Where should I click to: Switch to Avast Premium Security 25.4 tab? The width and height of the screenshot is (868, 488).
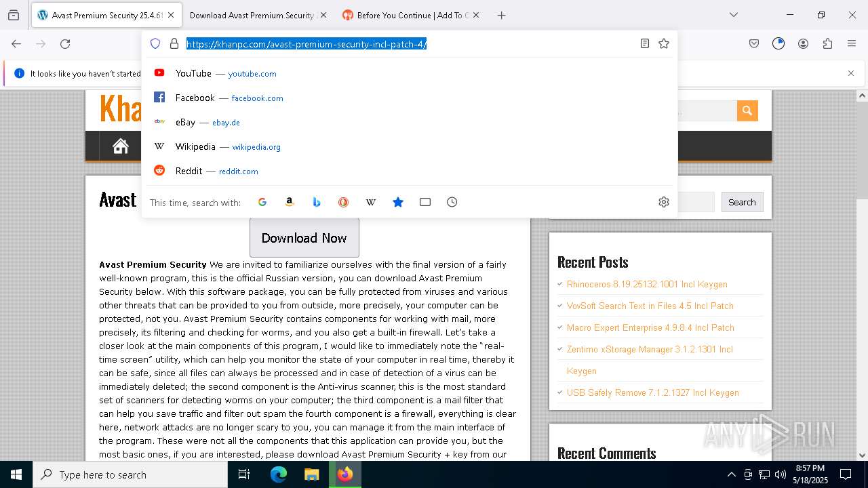pos(106,15)
